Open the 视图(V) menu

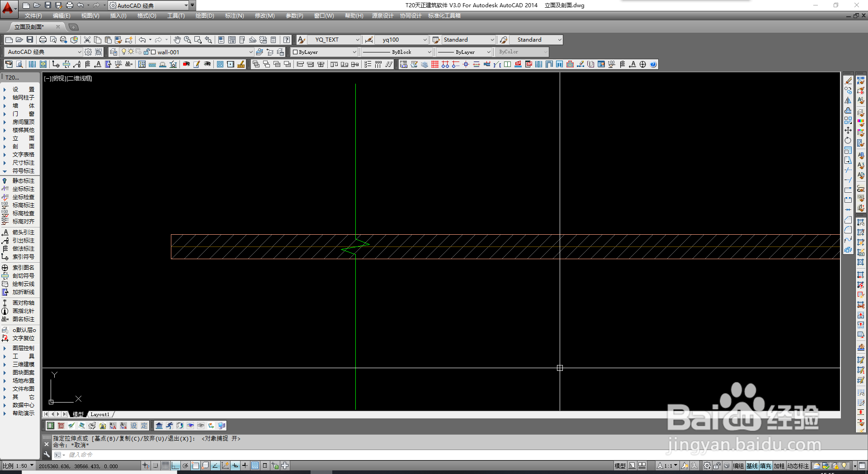[x=90, y=16]
